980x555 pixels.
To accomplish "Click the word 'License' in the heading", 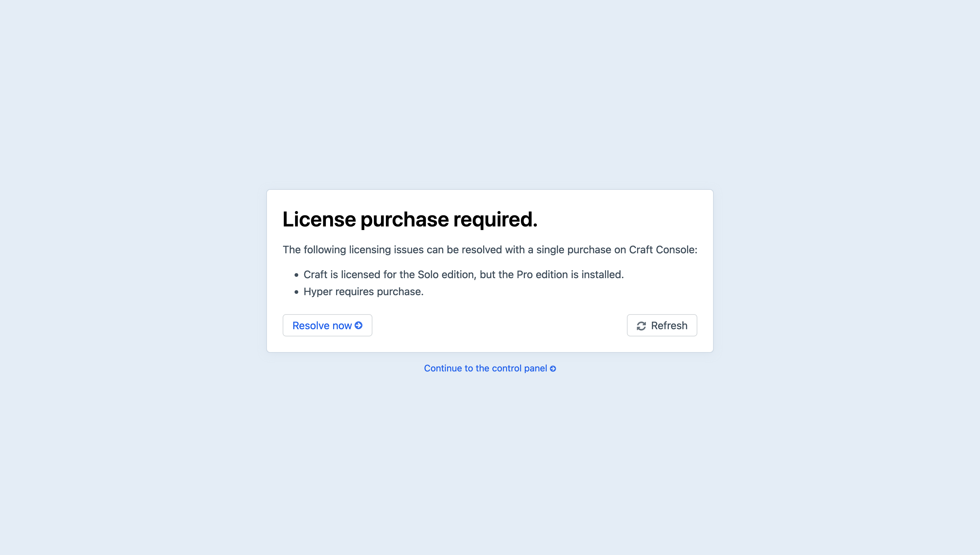I will [x=319, y=219].
